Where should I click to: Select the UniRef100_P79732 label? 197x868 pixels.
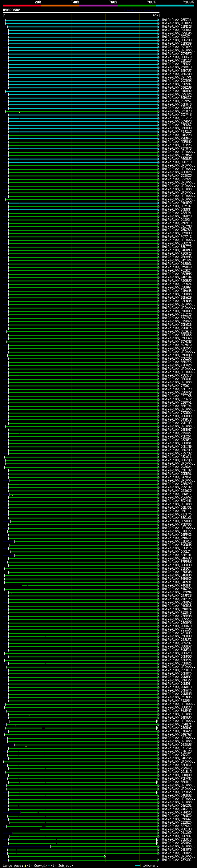176,454
